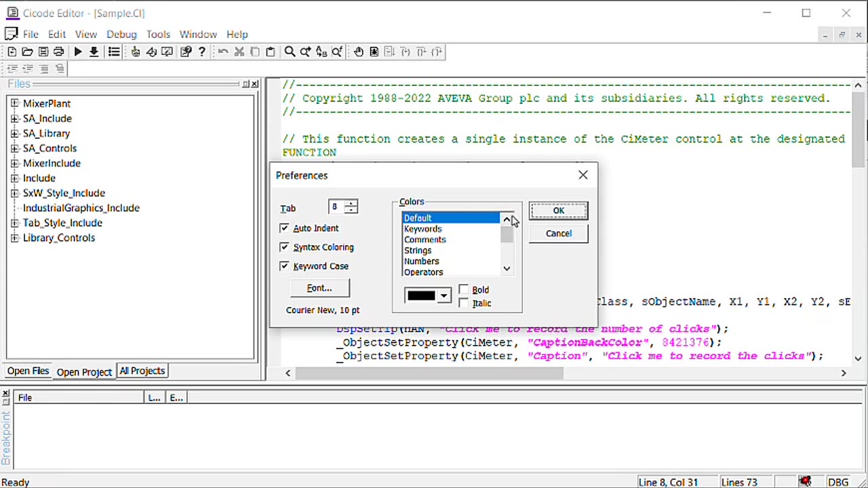Open the Edit menu
Image resolution: width=868 pixels, height=488 pixels.
pyautogui.click(x=57, y=34)
